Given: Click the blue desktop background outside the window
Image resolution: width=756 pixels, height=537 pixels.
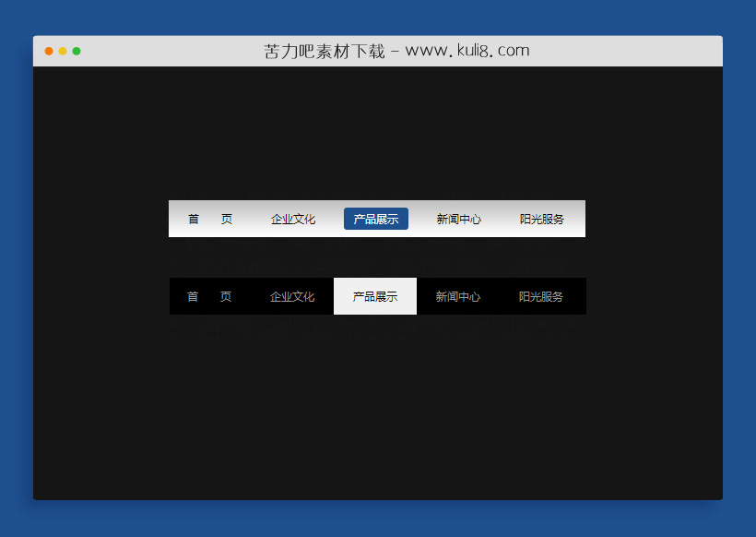Looking at the screenshot, I should click(x=16, y=277).
